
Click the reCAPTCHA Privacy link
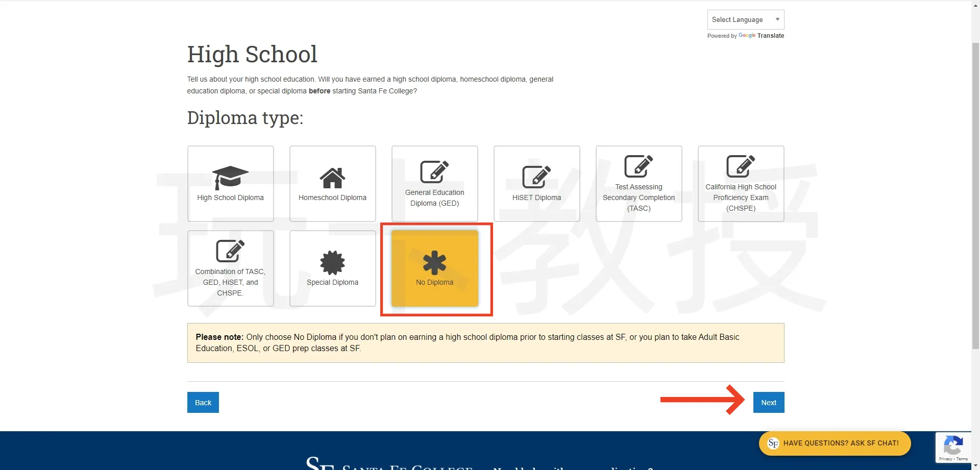(945, 459)
